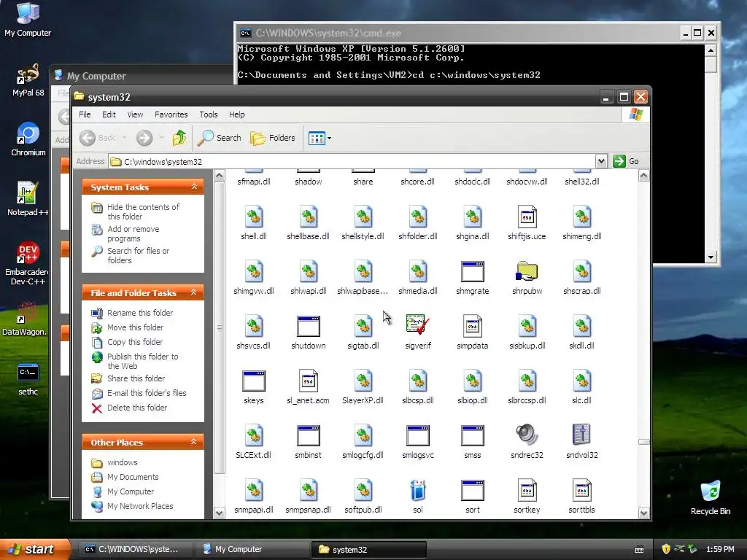747x560 pixels.
Task: Select the shmgrate program icon
Action: [x=473, y=271]
